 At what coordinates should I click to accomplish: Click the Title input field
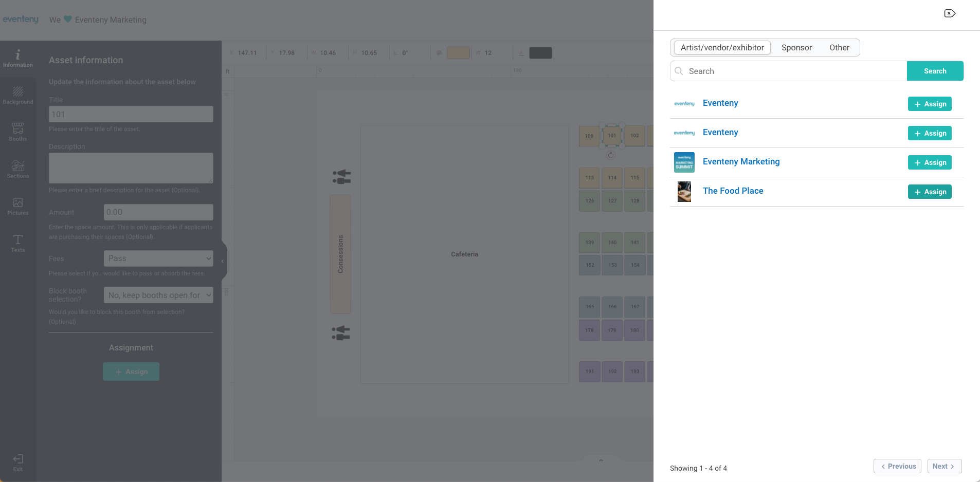tap(131, 114)
